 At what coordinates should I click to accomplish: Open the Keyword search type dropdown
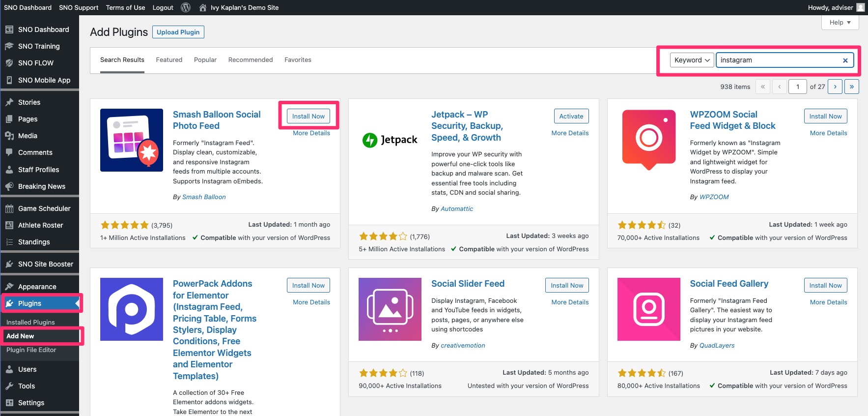pos(692,60)
